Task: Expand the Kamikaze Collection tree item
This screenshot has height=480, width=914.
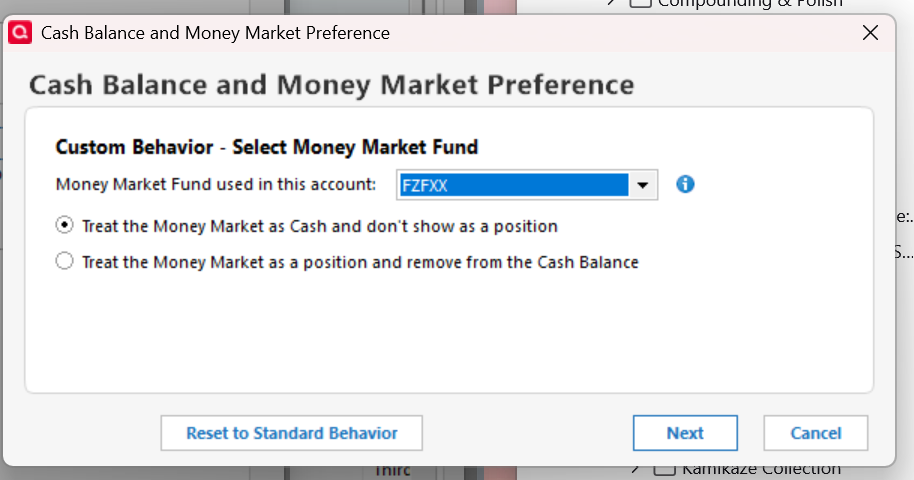Action: (635, 469)
